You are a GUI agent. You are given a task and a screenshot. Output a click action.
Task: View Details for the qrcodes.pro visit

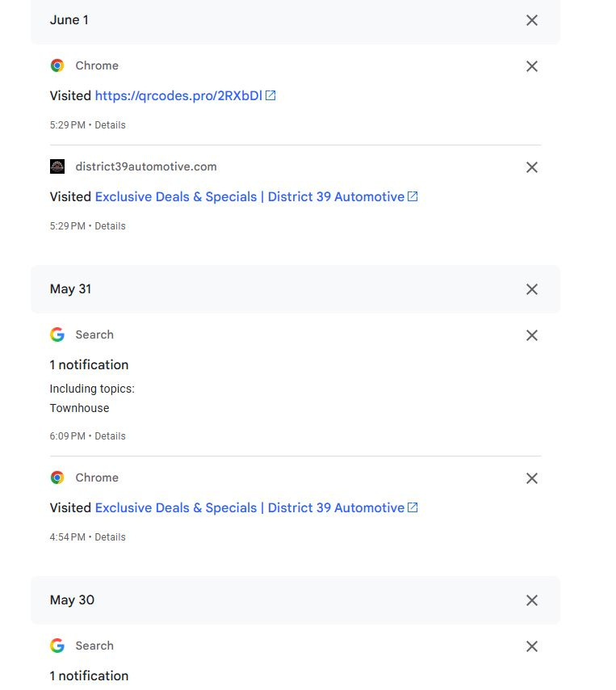pyautogui.click(x=110, y=125)
